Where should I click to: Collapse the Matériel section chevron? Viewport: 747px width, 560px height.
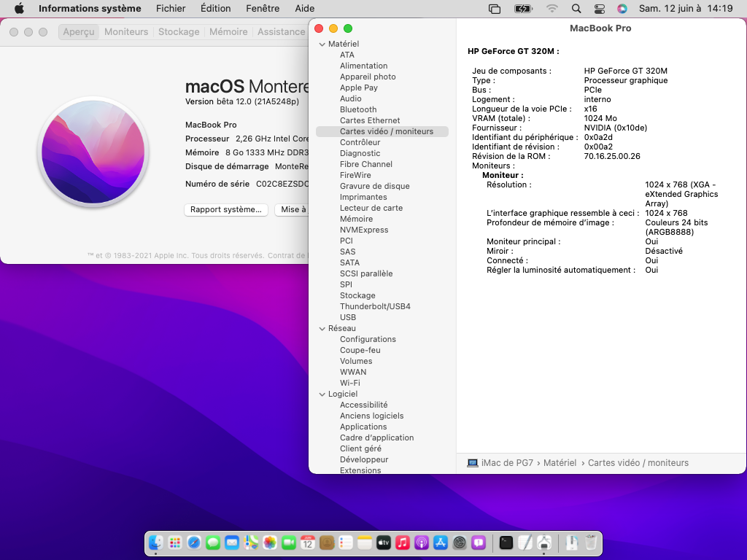(322, 44)
